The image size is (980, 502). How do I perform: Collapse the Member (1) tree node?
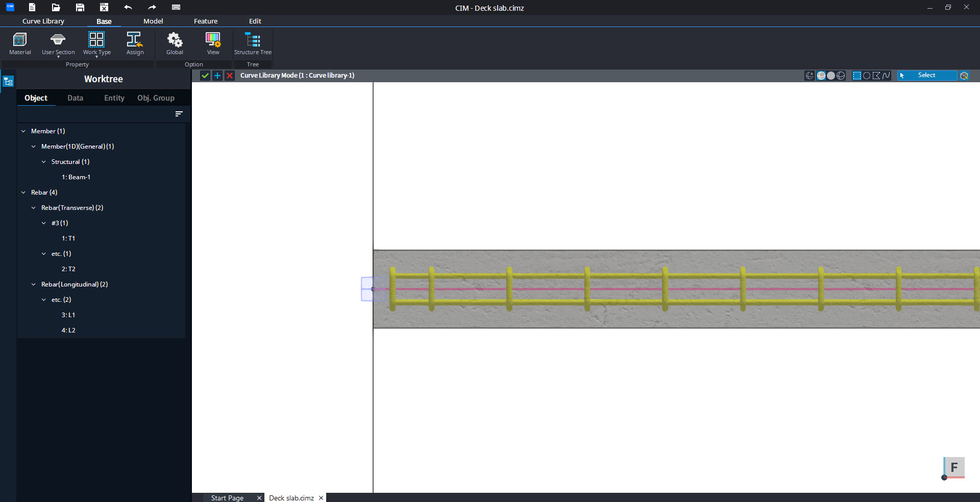click(23, 131)
